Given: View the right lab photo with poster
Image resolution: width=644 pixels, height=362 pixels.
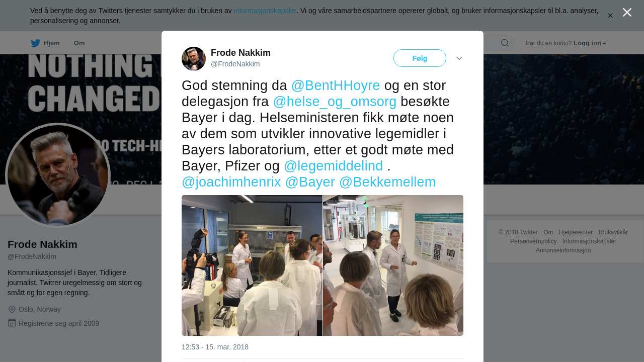Looking at the screenshot, I should 393,265.
